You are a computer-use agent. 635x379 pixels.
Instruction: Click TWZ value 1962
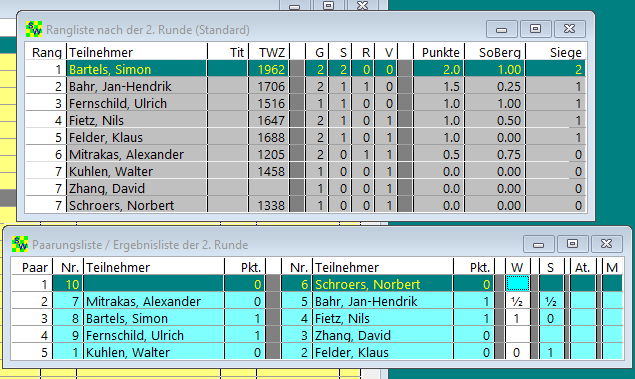click(271, 70)
